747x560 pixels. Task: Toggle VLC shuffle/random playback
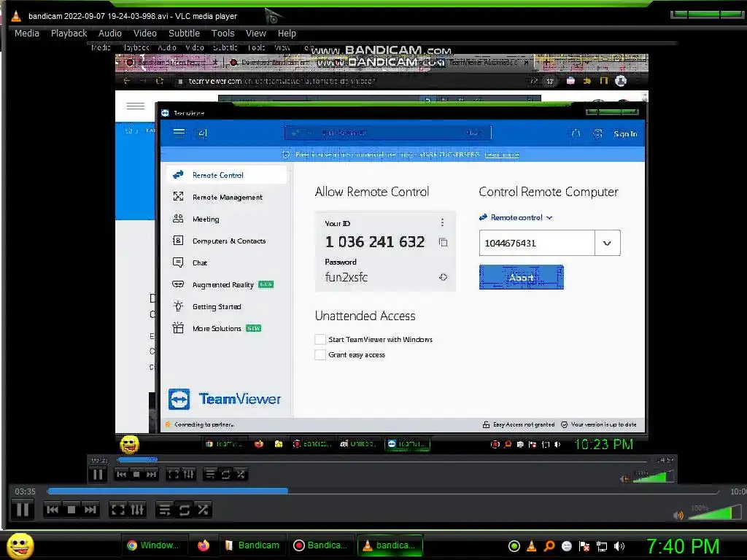203,510
